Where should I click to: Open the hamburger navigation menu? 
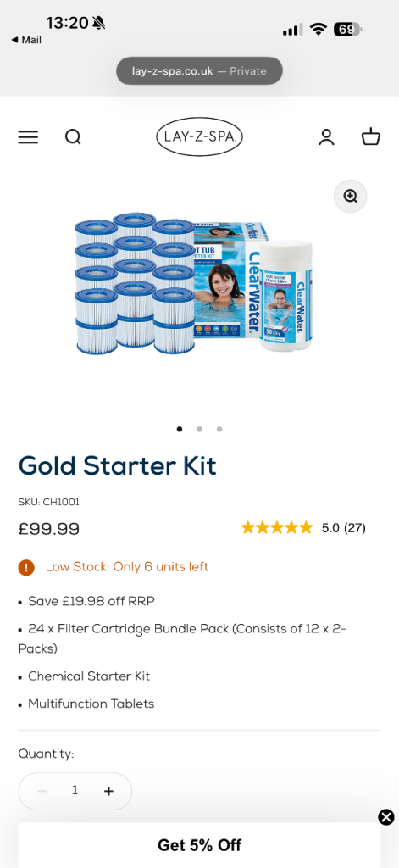[28, 136]
